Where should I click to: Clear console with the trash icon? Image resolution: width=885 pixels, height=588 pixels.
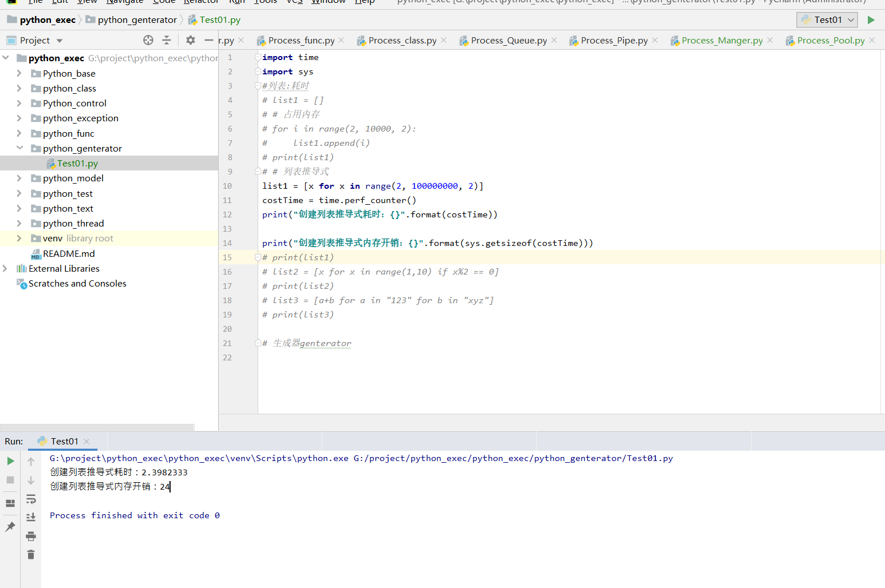[x=31, y=554]
